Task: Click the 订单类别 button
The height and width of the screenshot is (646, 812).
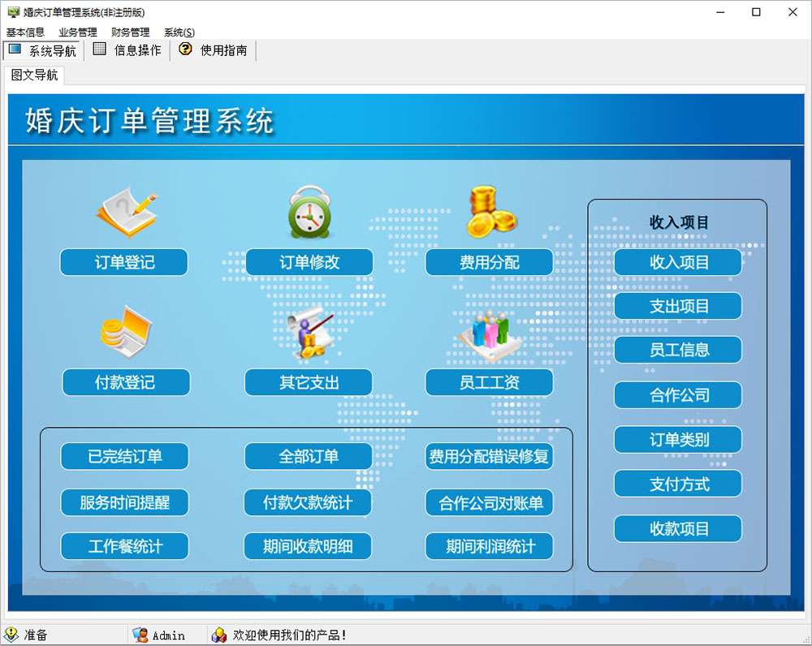Action: (x=678, y=440)
